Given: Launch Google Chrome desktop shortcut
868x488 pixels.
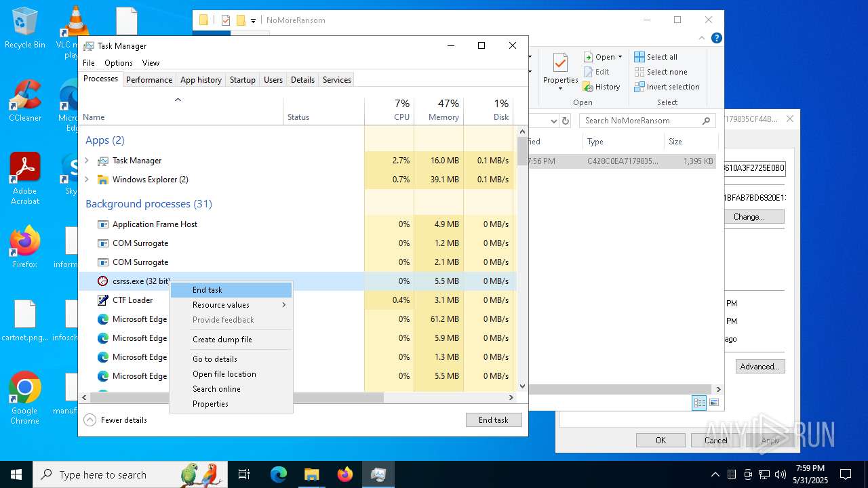Looking at the screenshot, I should click(24, 398).
